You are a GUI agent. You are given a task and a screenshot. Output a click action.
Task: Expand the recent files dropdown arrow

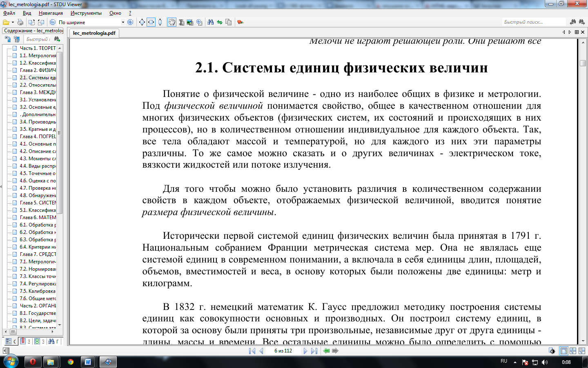[x=13, y=22]
